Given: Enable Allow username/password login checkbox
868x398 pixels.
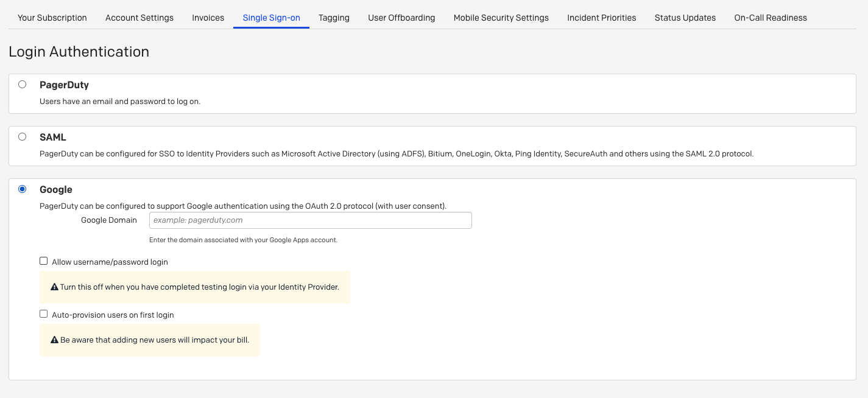Looking at the screenshot, I should (44, 261).
